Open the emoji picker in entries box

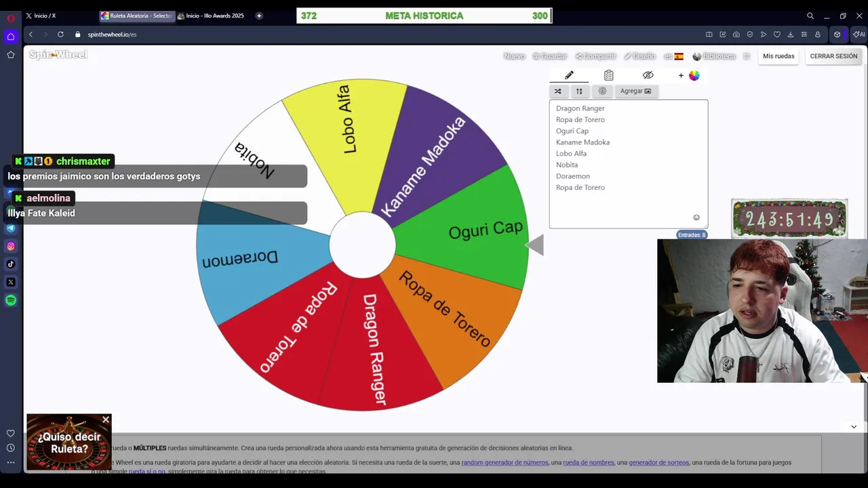tap(696, 218)
